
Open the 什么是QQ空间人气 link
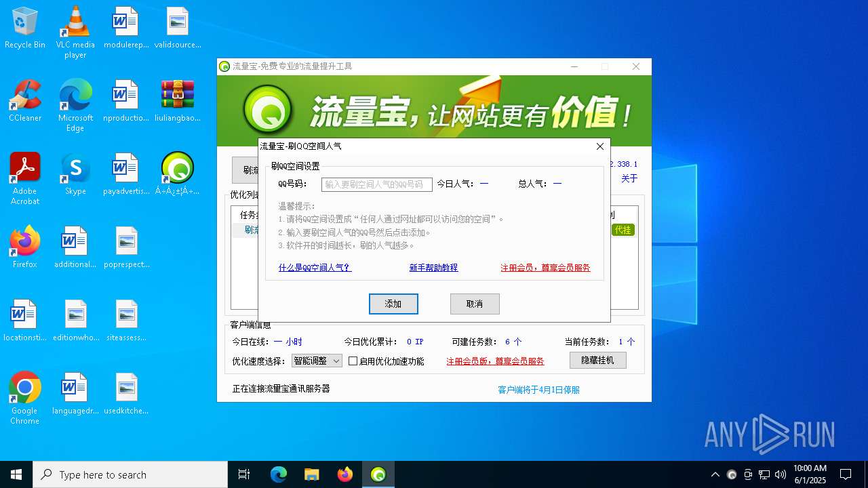point(315,268)
